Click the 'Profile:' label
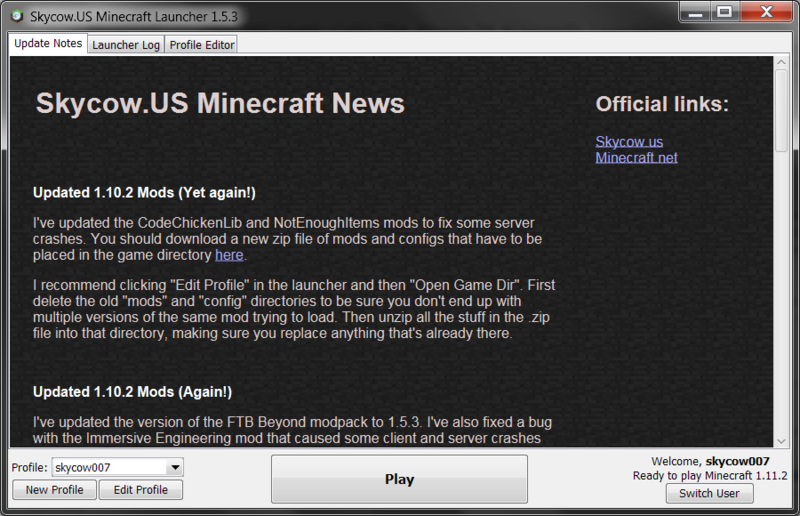800x516 pixels. tap(30, 468)
